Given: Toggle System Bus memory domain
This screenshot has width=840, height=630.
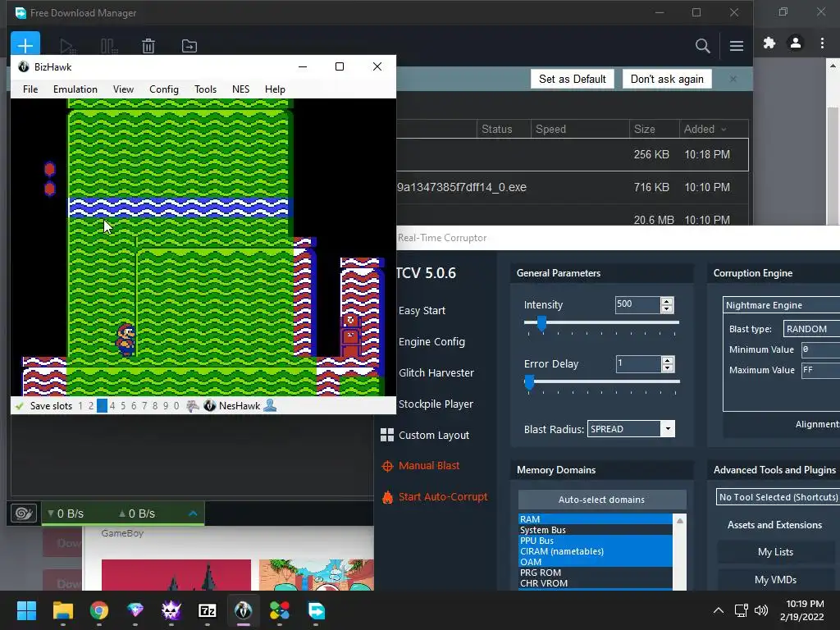Looking at the screenshot, I should pos(596,530).
